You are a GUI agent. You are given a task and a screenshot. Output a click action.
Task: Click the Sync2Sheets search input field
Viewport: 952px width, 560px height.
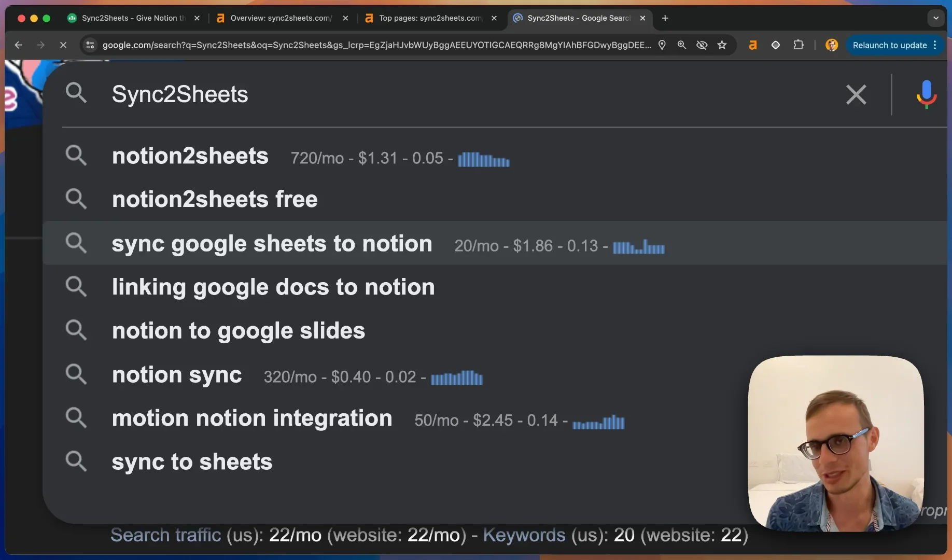[x=467, y=94]
